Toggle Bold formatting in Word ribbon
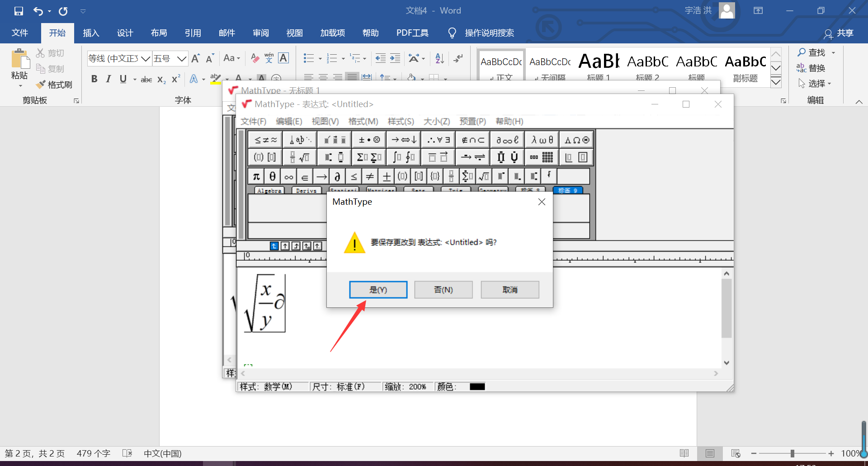The image size is (868, 466). tap(94, 79)
